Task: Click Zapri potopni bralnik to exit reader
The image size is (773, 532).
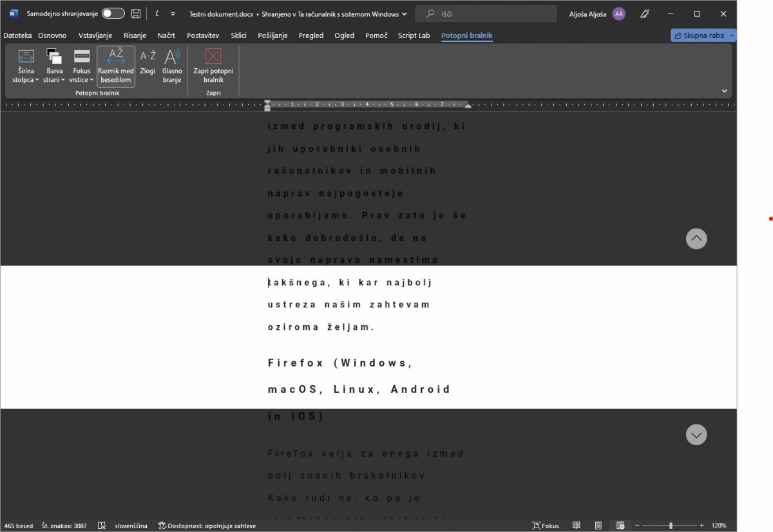Action: point(213,66)
